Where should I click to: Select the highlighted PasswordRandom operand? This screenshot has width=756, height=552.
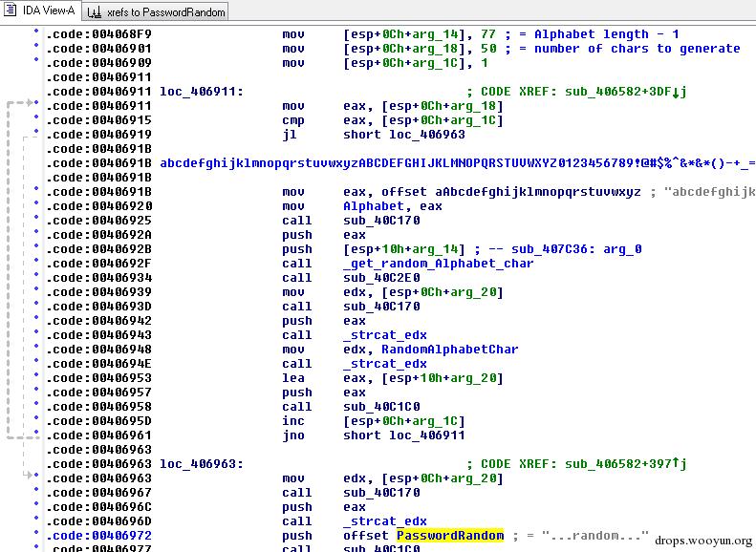coord(450,536)
